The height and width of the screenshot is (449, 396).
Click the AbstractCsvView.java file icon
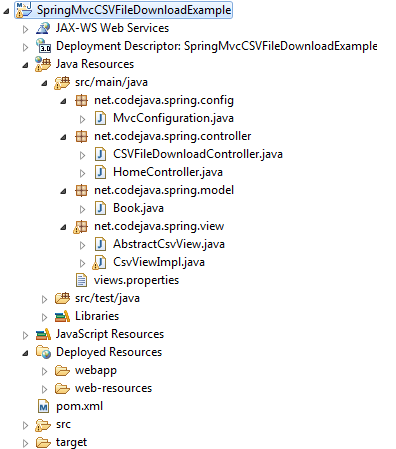100,244
